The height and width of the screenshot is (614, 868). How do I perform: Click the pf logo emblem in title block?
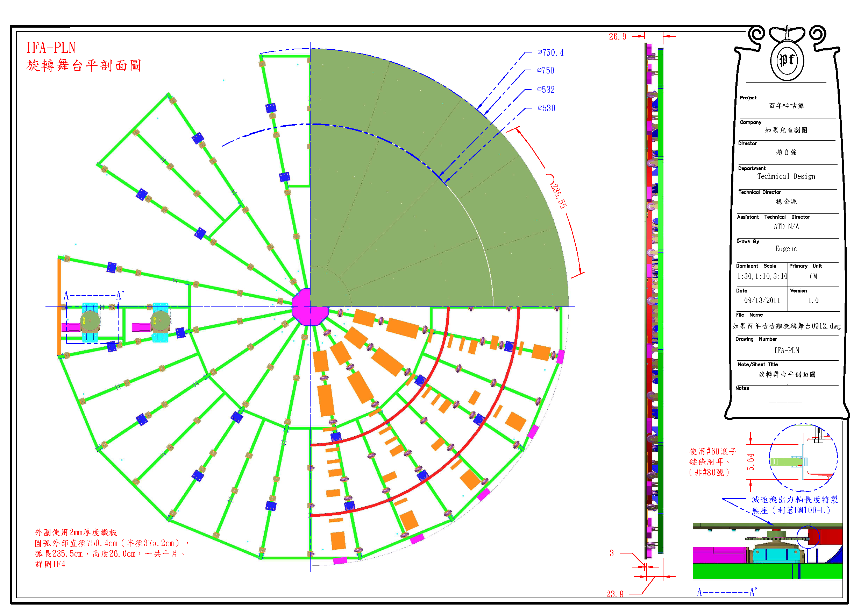pos(787,60)
